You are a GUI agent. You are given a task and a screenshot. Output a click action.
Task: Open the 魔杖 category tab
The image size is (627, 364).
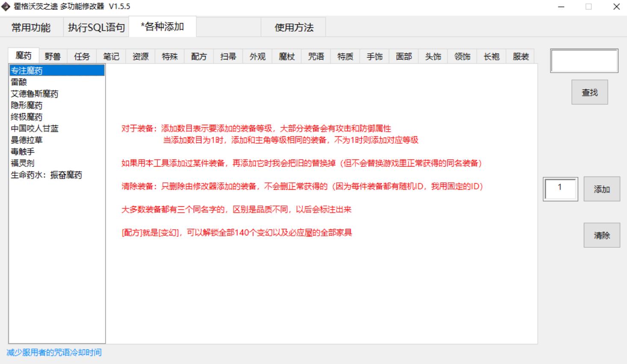pos(287,56)
